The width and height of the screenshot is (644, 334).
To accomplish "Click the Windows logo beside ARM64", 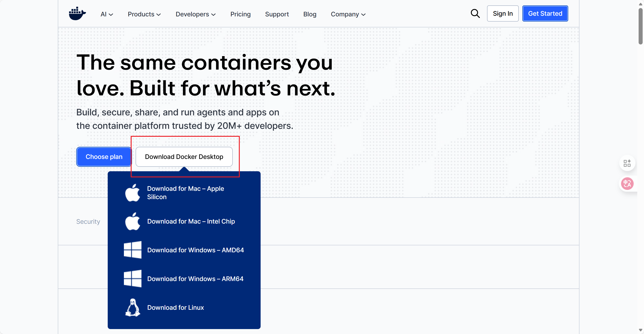I will [132, 279].
